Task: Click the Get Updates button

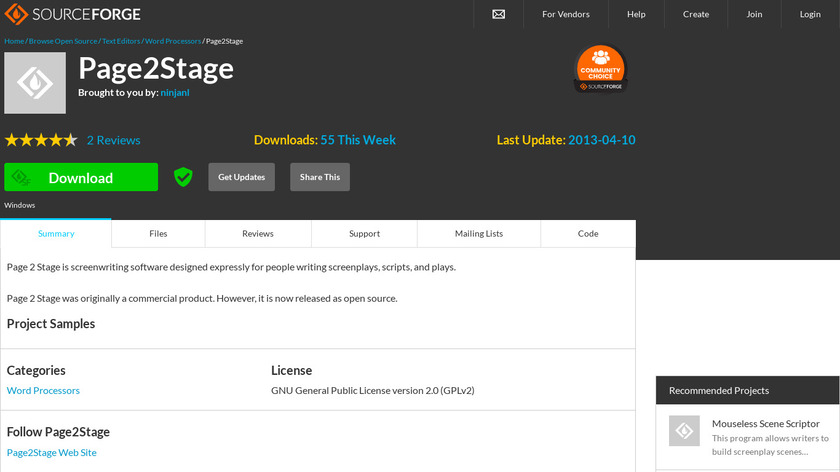Action: (x=241, y=177)
